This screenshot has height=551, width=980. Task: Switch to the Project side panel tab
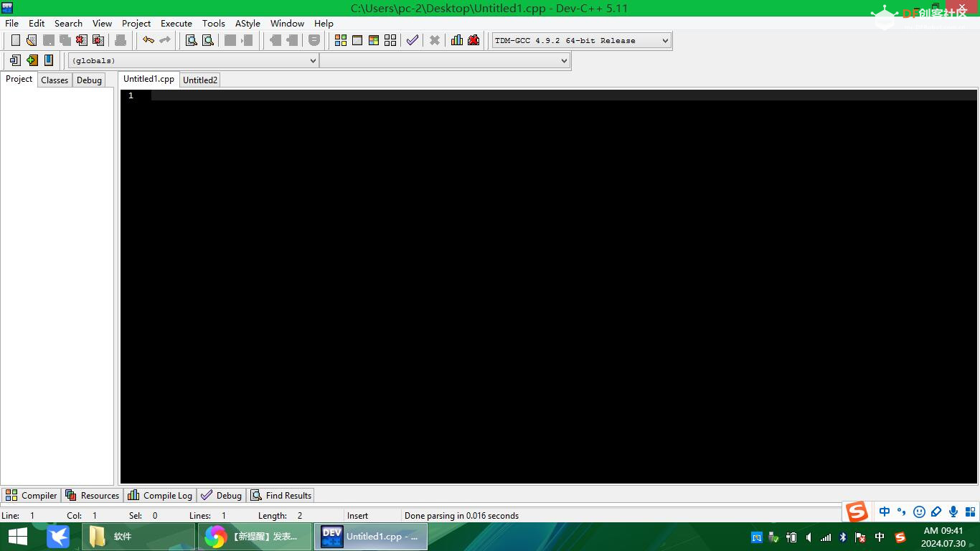click(19, 79)
